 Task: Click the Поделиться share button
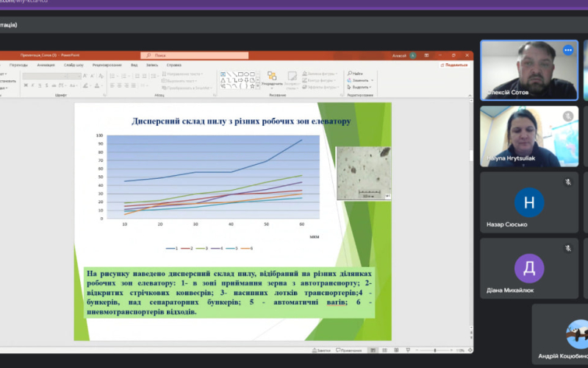(454, 65)
